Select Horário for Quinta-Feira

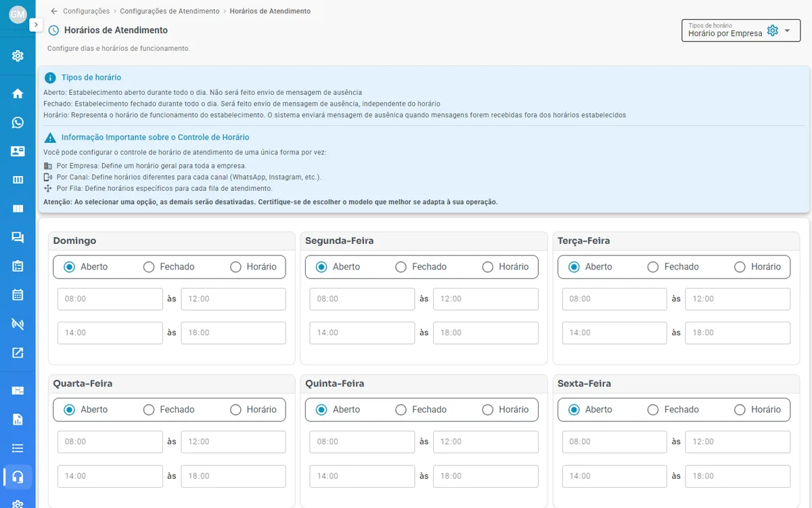[x=488, y=410]
